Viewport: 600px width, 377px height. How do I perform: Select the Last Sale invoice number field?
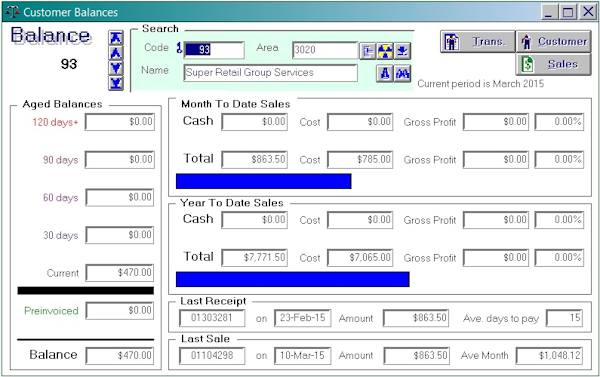212,356
